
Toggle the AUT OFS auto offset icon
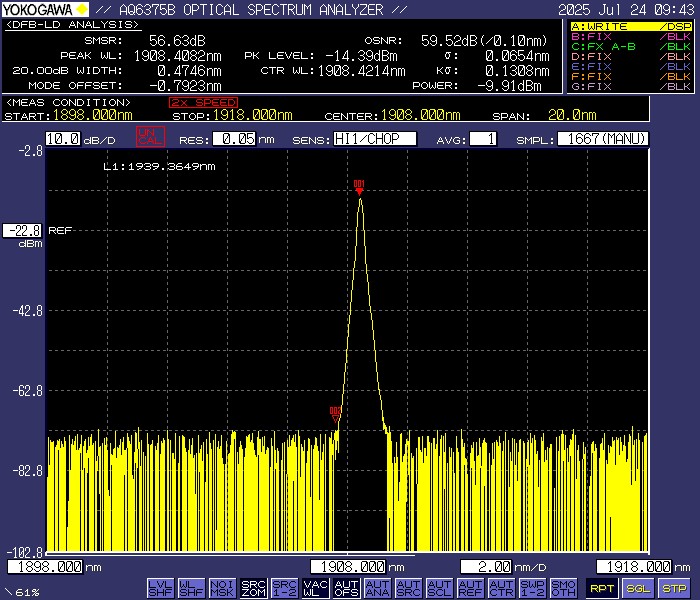click(x=346, y=588)
